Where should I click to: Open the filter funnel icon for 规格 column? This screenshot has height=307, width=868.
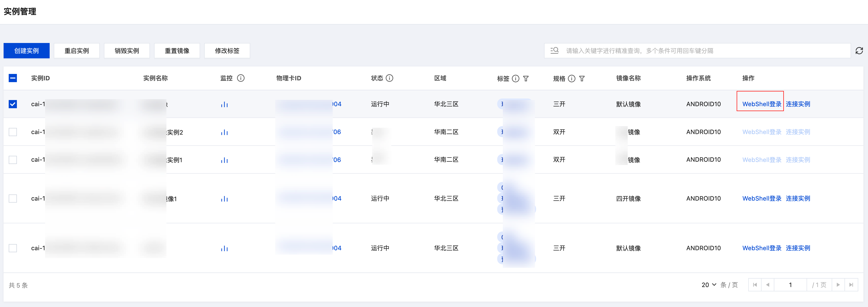[582, 79]
